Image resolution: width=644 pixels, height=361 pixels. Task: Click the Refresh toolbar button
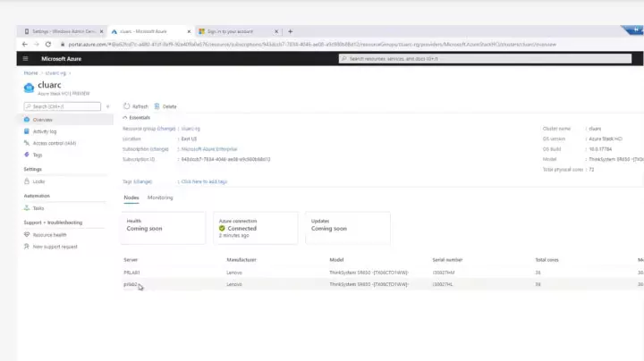136,106
